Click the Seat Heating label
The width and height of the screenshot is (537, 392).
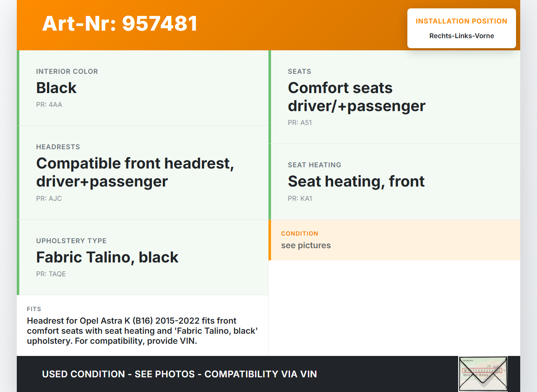[x=314, y=165]
